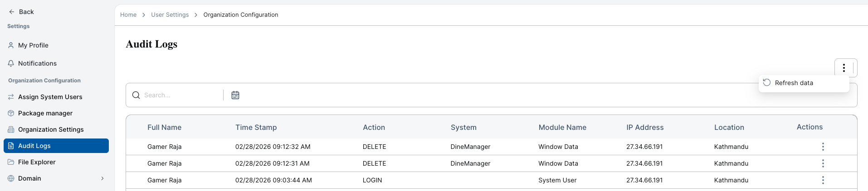Click DELETE in 09:12:32 AM row

[x=375, y=147]
